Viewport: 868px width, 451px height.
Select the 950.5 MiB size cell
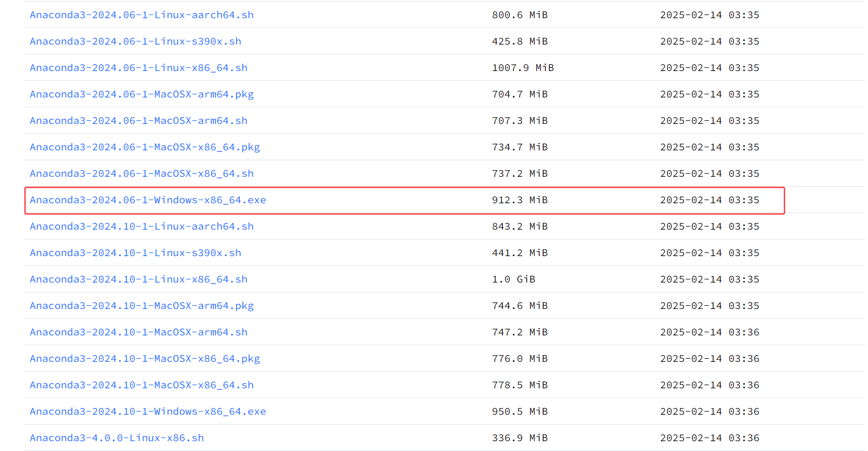point(520,412)
